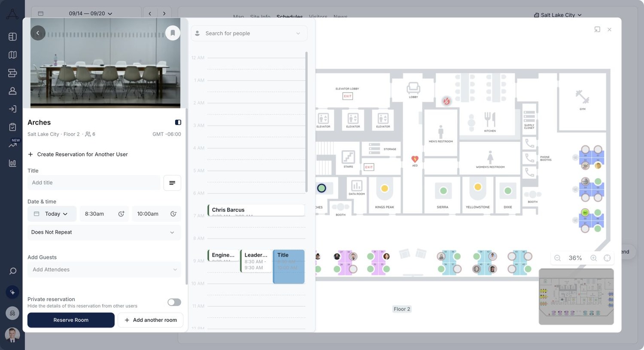Open the AI sparkle assistant icon

pos(12,292)
